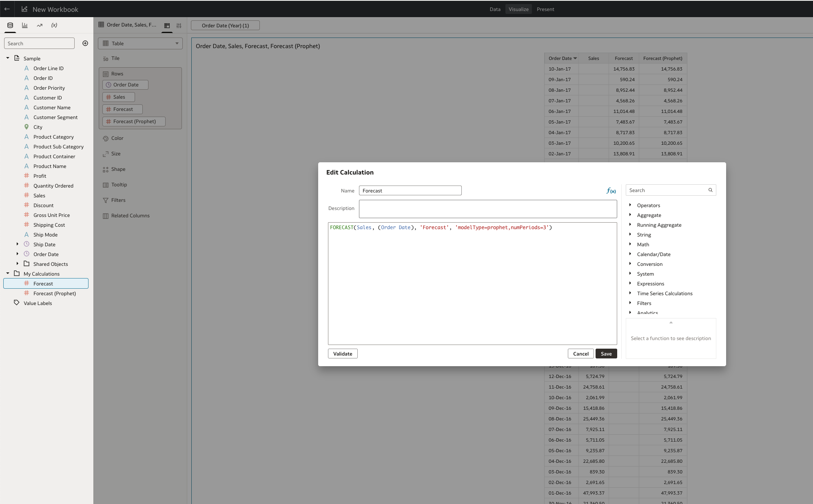Switch to the Present tab
This screenshot has width=813, height=504.
tap(545, 9)
